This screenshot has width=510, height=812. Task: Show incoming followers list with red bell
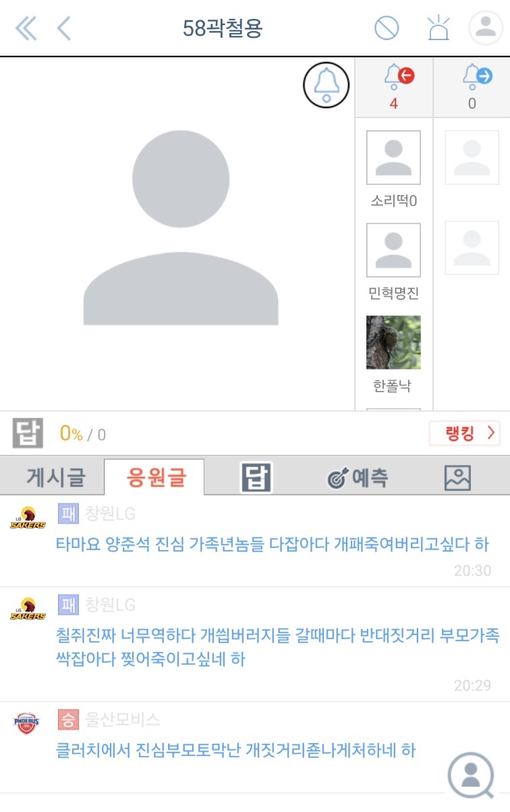tap(394, 88)
